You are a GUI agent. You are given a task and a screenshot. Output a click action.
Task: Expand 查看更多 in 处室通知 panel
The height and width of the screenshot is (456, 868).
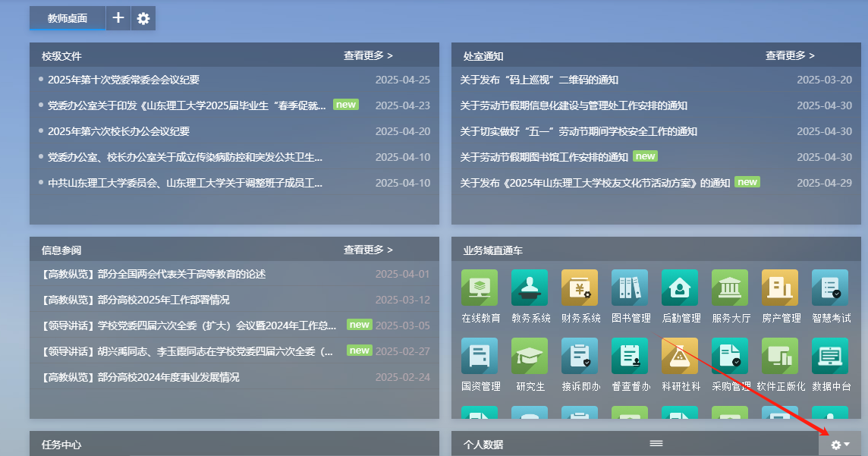[790, 55]
